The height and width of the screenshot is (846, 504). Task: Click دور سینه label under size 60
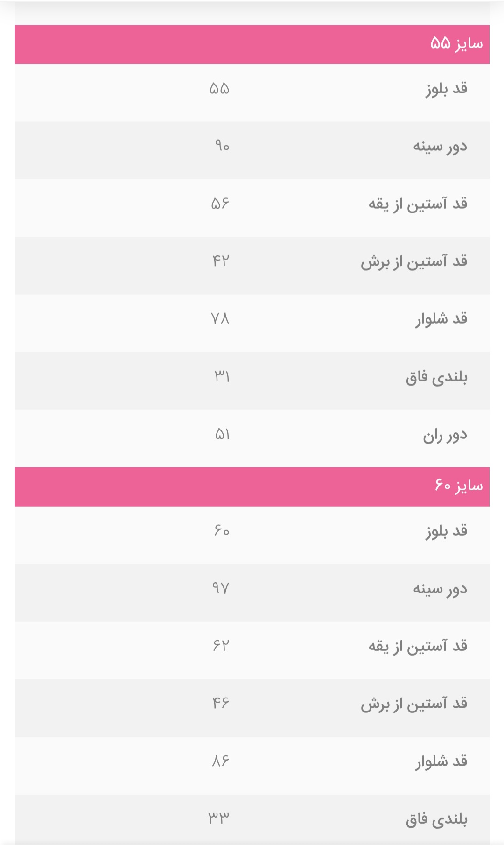(x=440, y=589)
